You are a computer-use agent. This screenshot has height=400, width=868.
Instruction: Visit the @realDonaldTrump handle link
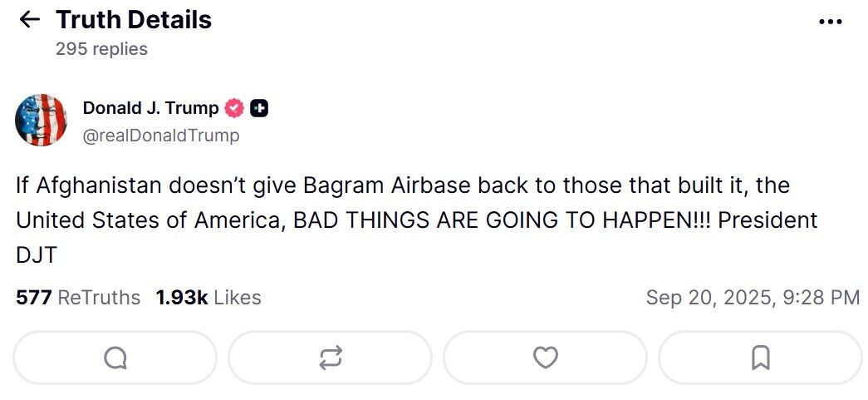(160, 135)
